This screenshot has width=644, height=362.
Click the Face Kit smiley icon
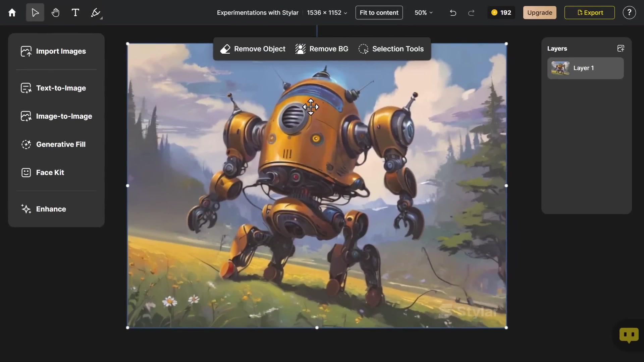pyautogui.click(x=26, y=173)
